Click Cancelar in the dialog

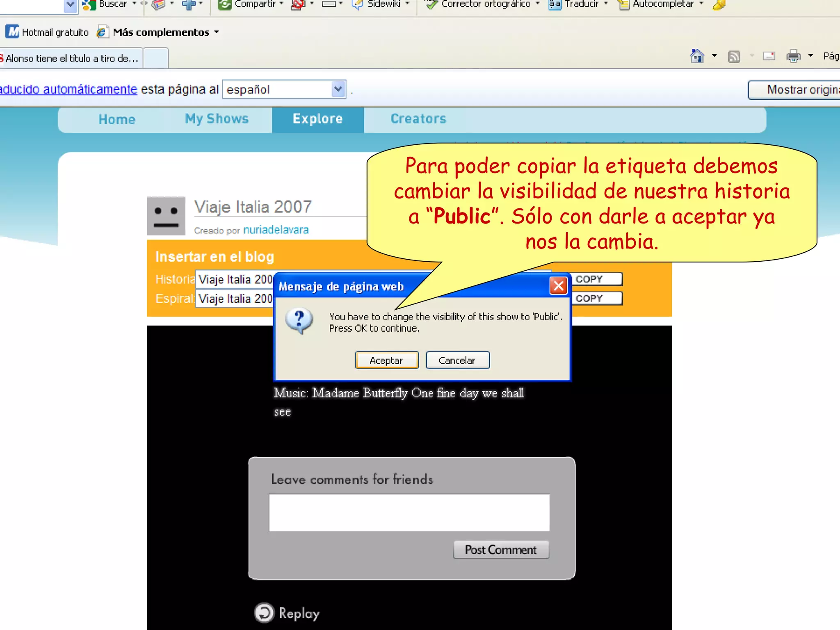click(457, 360)
